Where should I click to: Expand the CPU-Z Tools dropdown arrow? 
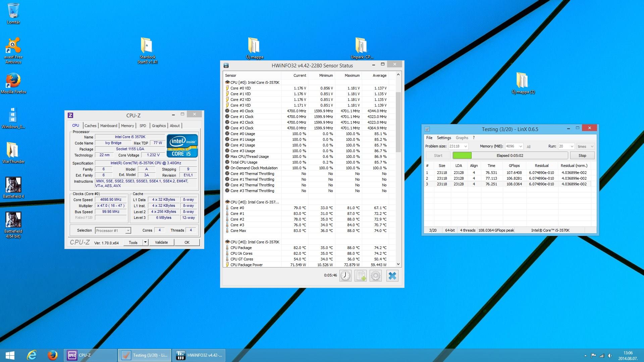click(145, 242)
